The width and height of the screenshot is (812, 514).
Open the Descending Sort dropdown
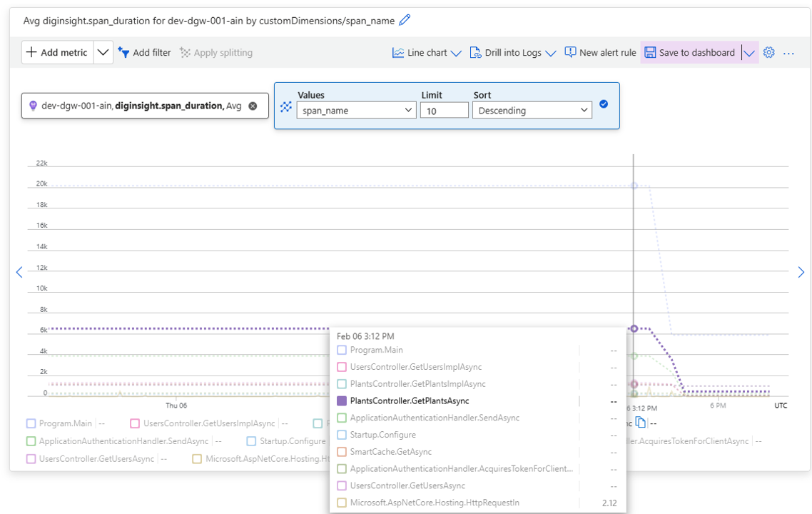coord(534,111)
